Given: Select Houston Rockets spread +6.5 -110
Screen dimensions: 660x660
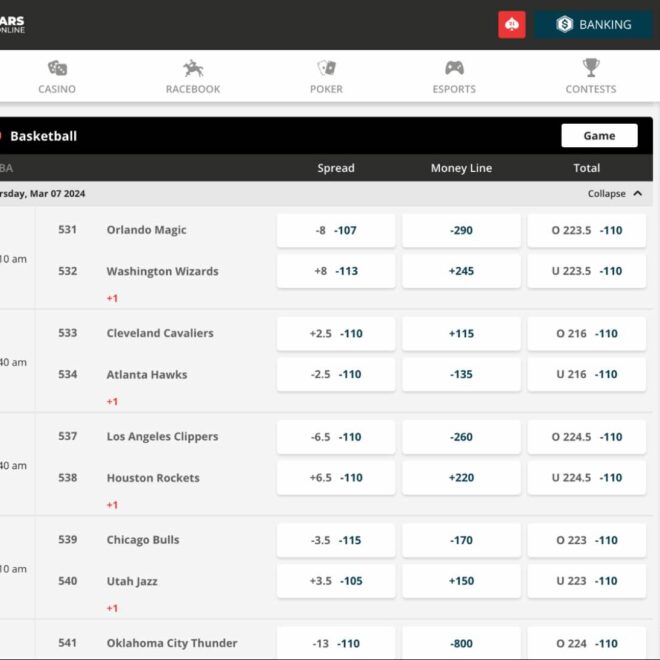Looking at the screenshot, I should 336,478.
